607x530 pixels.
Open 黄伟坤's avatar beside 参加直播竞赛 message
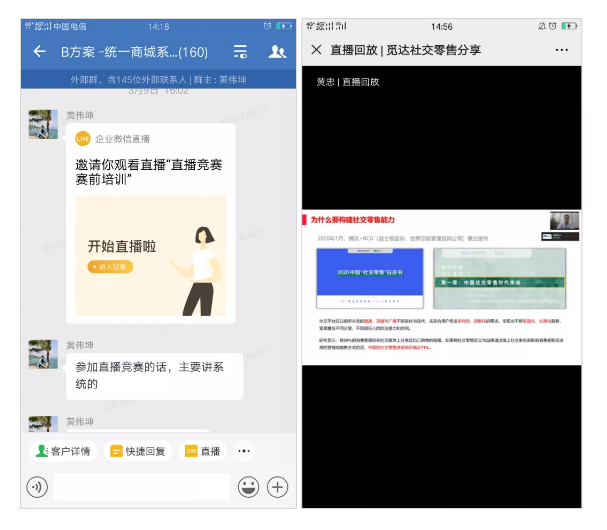coord(43,354)
